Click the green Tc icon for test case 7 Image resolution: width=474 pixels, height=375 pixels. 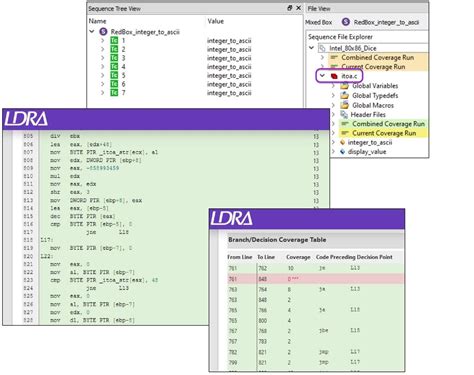[114, 93]
